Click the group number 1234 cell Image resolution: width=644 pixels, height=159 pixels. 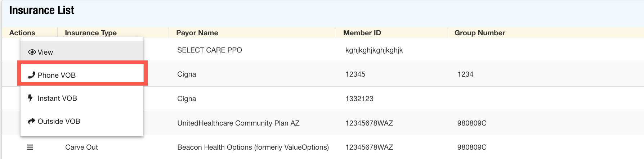coord(465,74)
